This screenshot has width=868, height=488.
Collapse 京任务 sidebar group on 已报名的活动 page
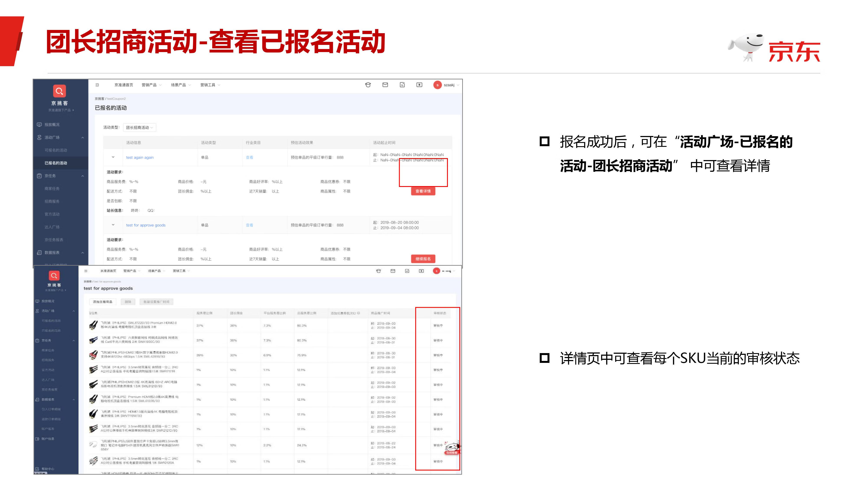82,176
